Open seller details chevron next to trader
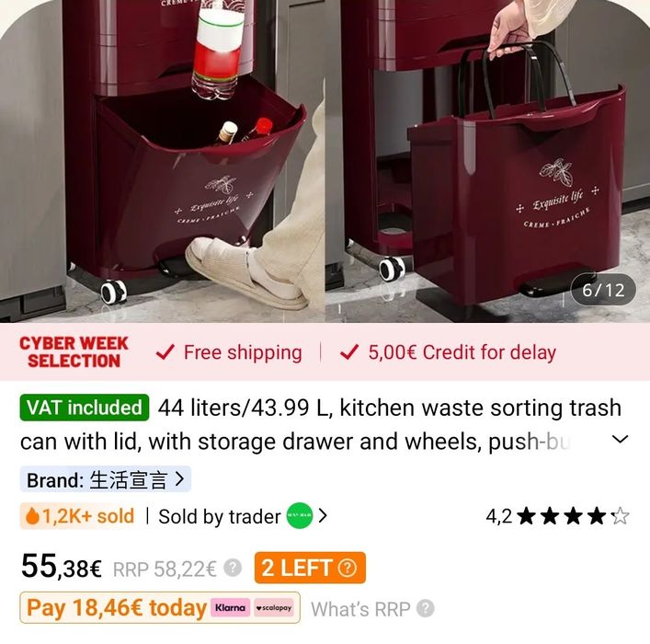This screenshot has width=650, height=644. (x=323, y=516)
